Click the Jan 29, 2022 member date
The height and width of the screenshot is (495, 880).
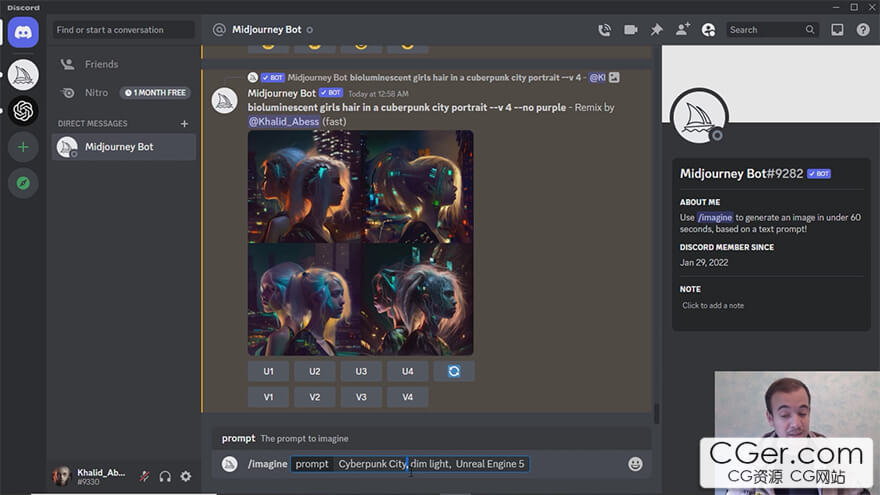pos(704,263)
